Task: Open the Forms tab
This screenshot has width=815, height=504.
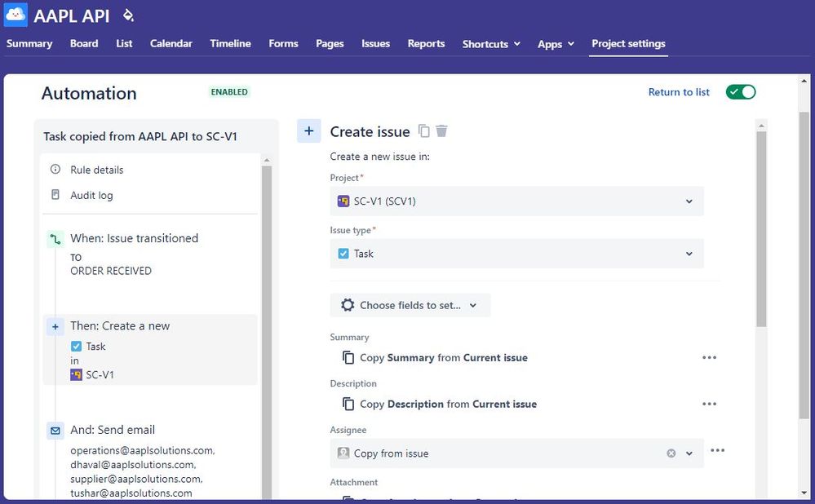Action: [283, 44]
